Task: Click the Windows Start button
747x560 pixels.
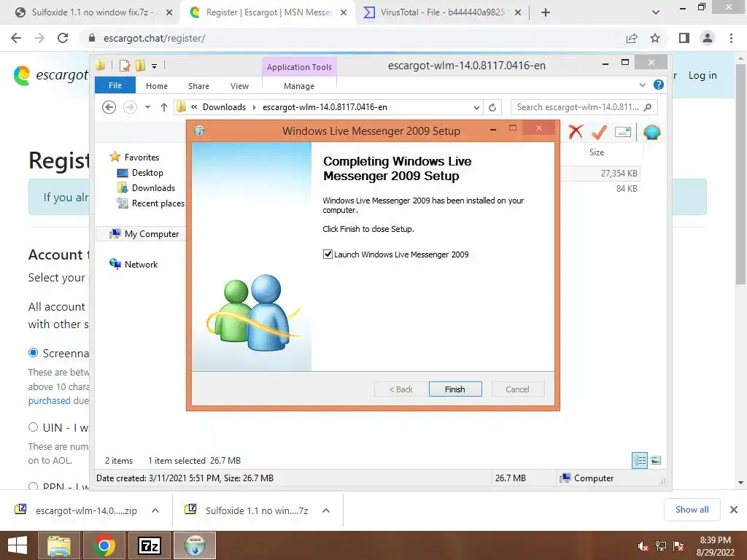Action: pyautogui.click(x=18, y=545)
